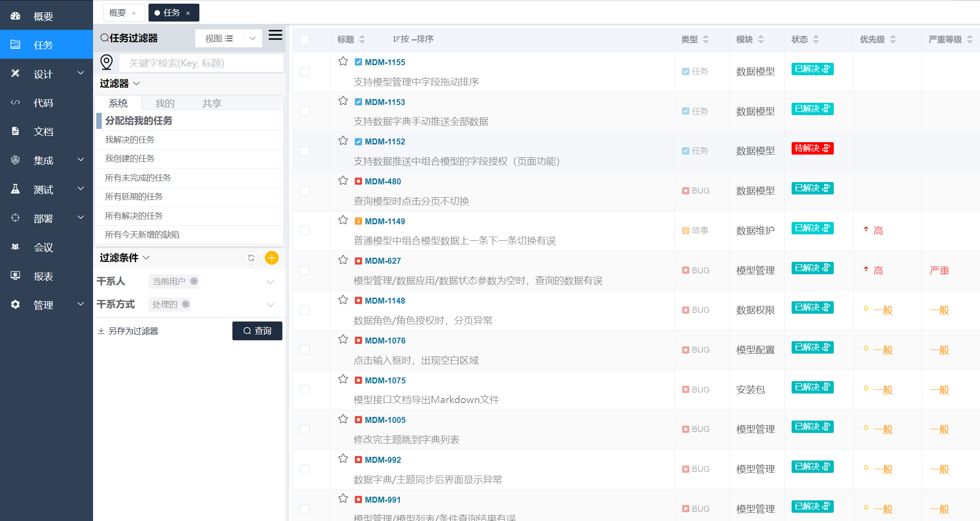Click the location pin icon beside keyword search

point(106,62)
